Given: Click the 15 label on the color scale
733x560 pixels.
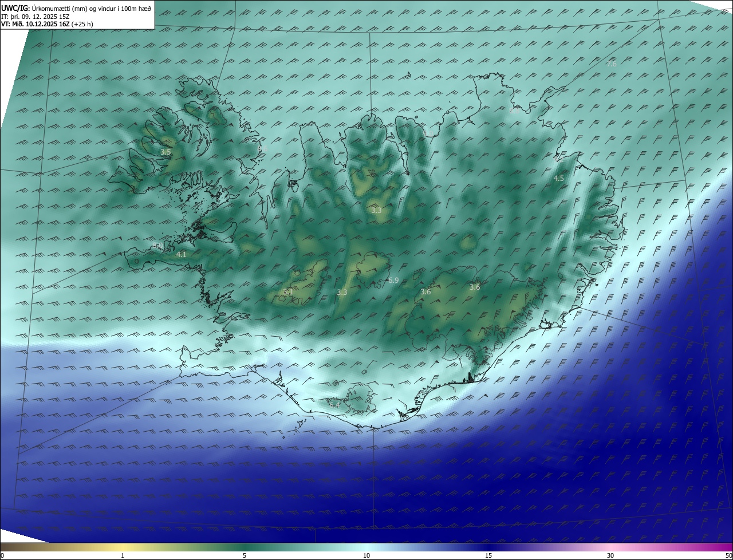Looking at the screenshot, I should pos(488,555).
